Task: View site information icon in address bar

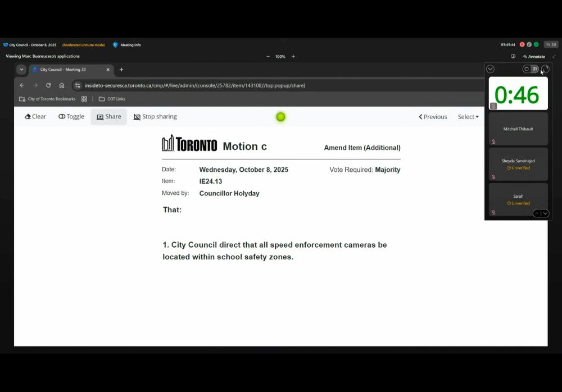Action: (78, 85)
